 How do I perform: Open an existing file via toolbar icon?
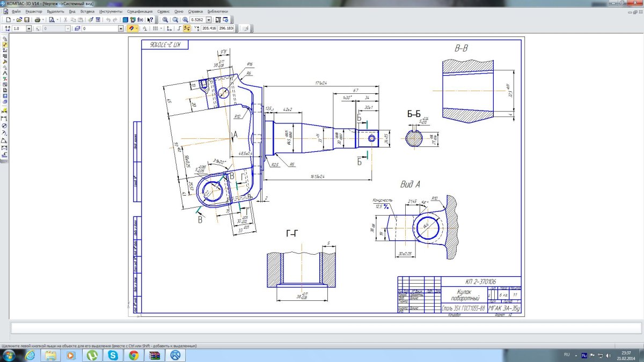point(19,19)
